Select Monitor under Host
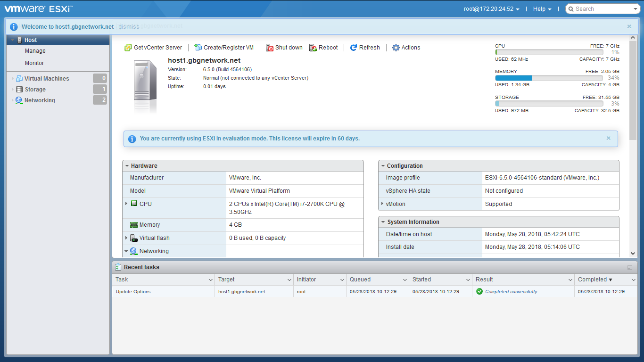 pyautogui.click(x=34, y=63)
